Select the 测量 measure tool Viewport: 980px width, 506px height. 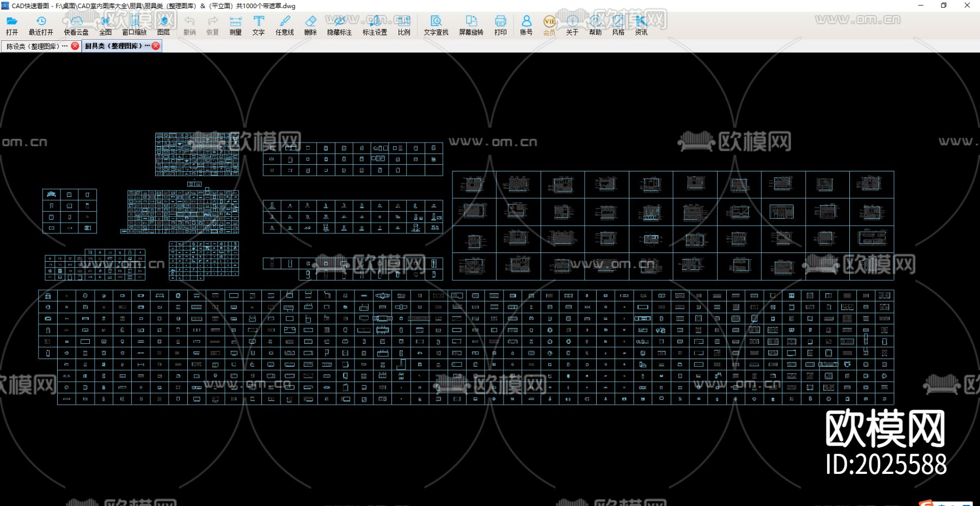click(x=235, y=26)
